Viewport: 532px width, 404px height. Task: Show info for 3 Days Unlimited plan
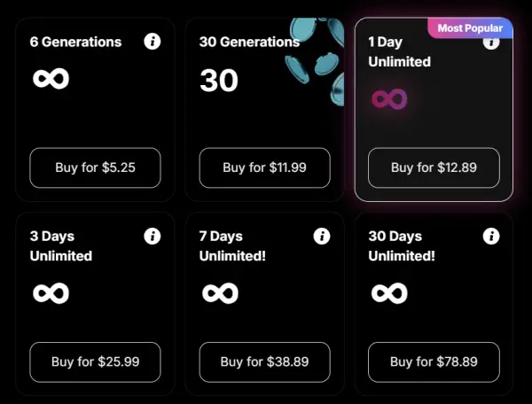click(x=153, y=236)
